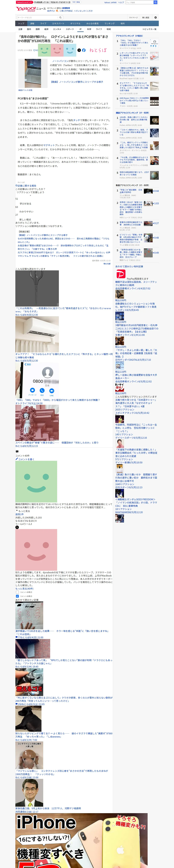Open AMD Ryzen 7000シリーズ ranking article

pos(134,100)
